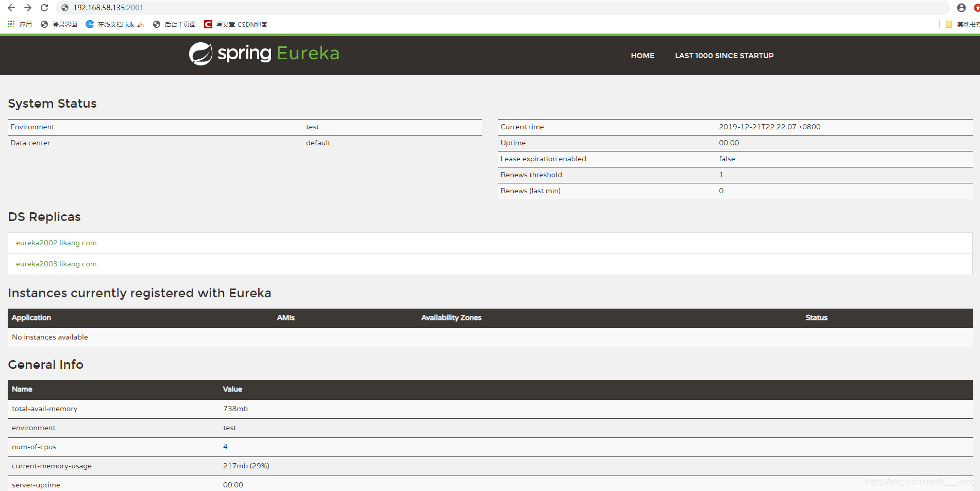This screenshot has width=980, height=491.
Task: Open replica link eureka2003.likang.com
Action: tap(56, 264)
